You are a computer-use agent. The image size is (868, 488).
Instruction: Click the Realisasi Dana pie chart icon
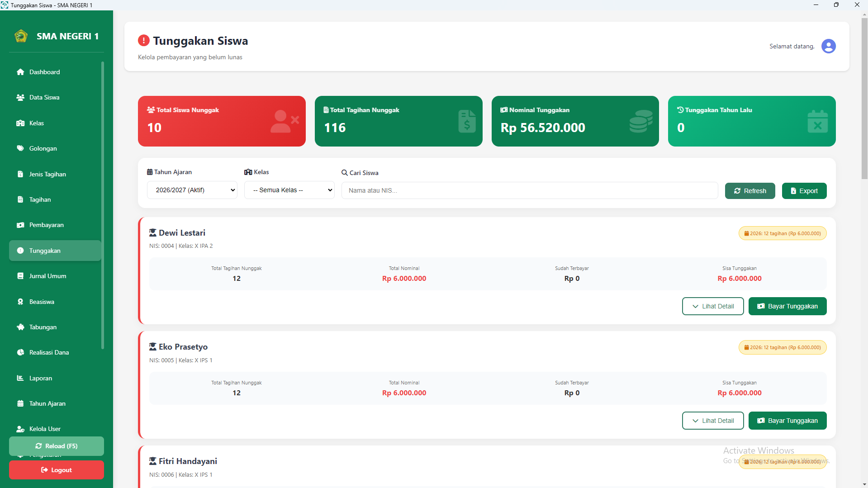pyautogui.click(x=20, y=352)
